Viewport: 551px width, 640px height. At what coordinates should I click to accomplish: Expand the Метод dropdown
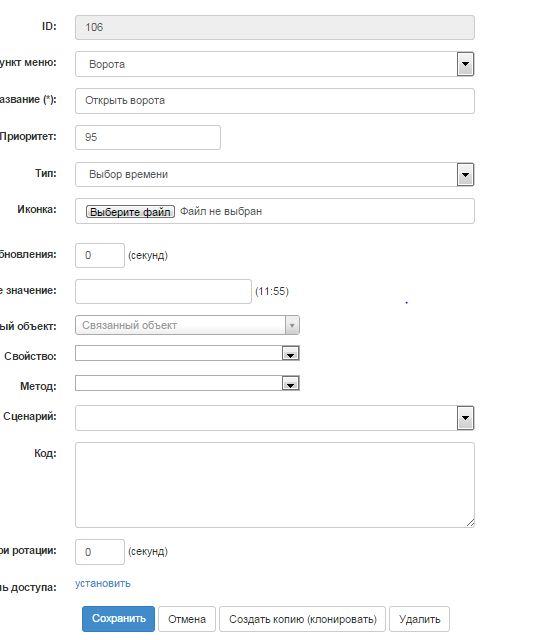pos(187,383)
